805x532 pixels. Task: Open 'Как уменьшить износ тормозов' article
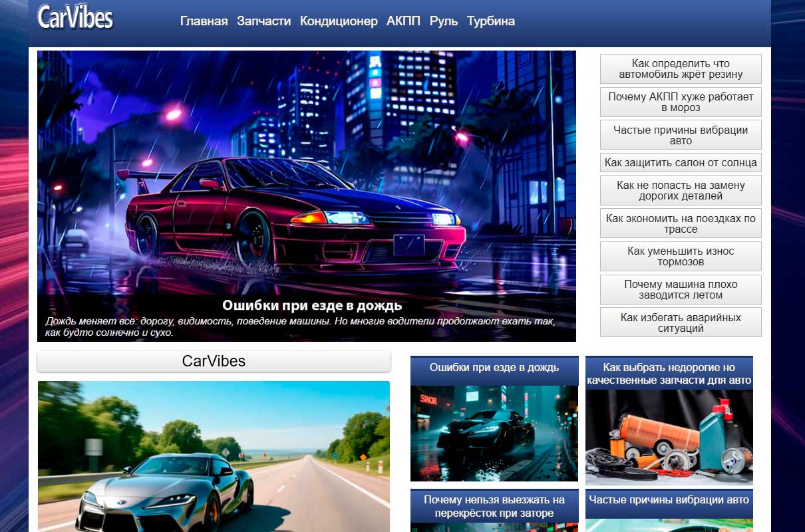681,256
